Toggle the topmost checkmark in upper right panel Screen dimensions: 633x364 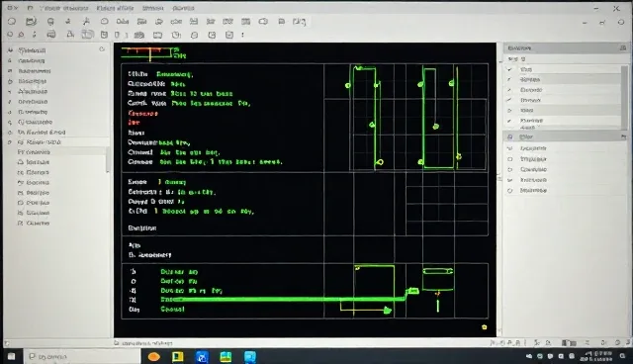tap(509, 69)
